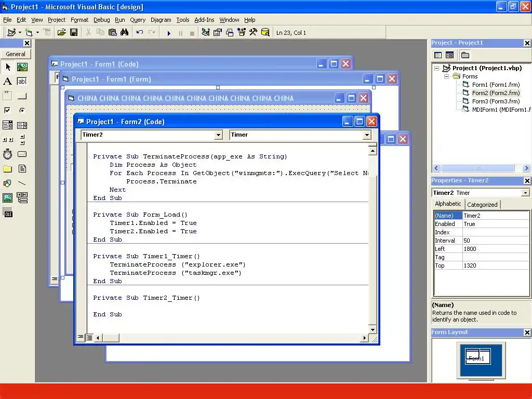This screenshot has height=399, width=532.
Task: Select the PictureBox control tool
Action: (22, 67)
